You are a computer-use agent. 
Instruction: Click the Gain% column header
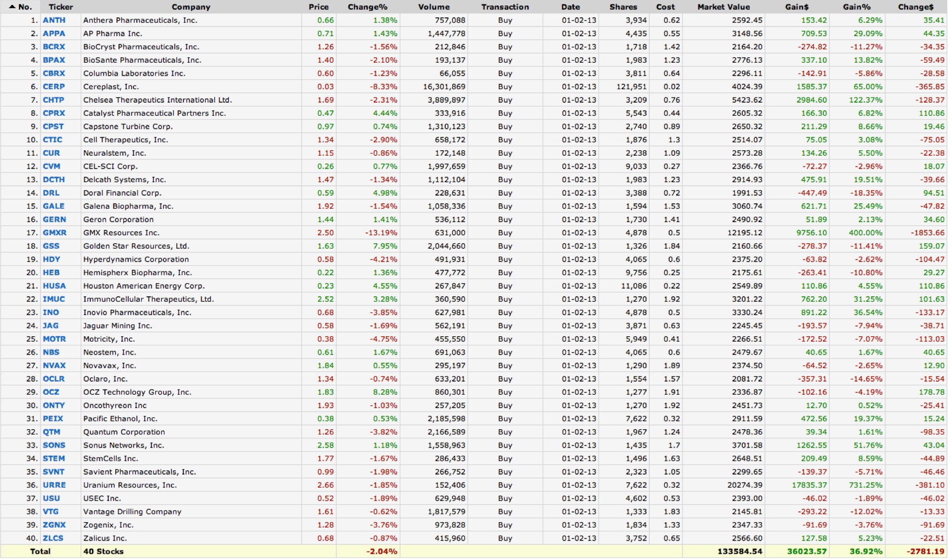856,7
